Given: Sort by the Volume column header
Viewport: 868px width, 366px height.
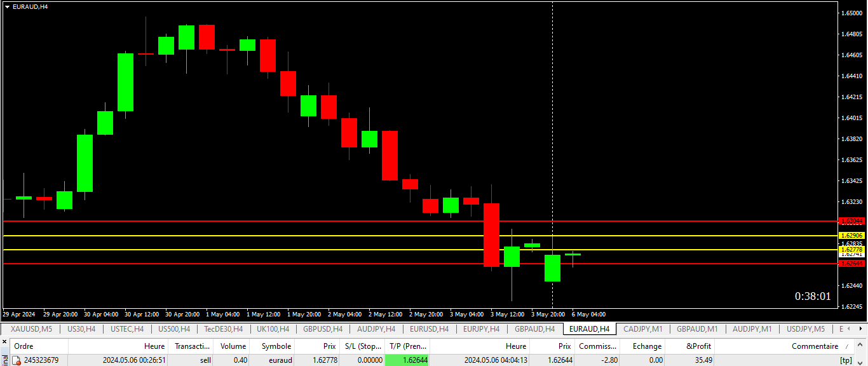Looking at the screenshot, I should pos(233,346).
